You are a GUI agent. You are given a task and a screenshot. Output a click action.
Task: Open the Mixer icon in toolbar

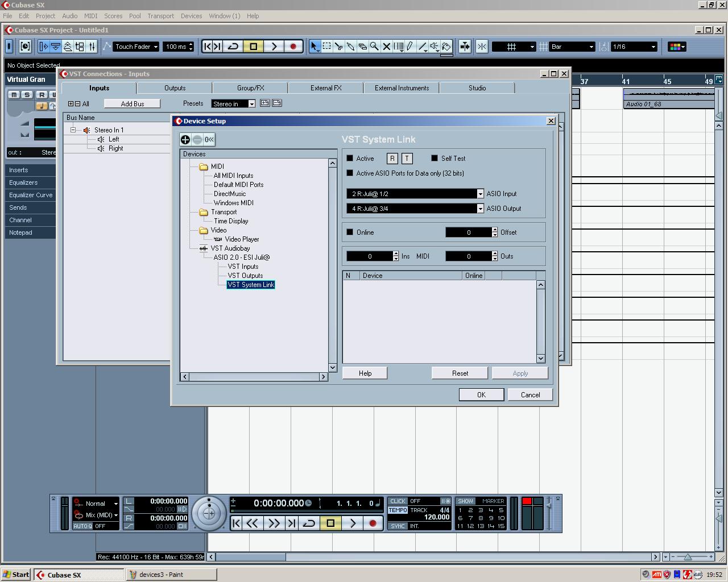92,47
